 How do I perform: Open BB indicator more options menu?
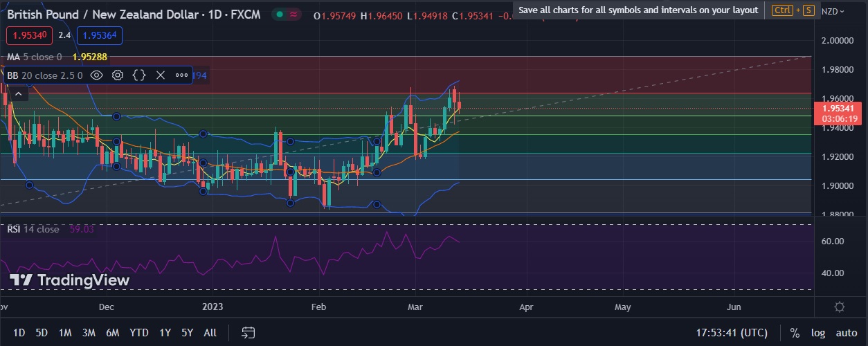[181, 75]
